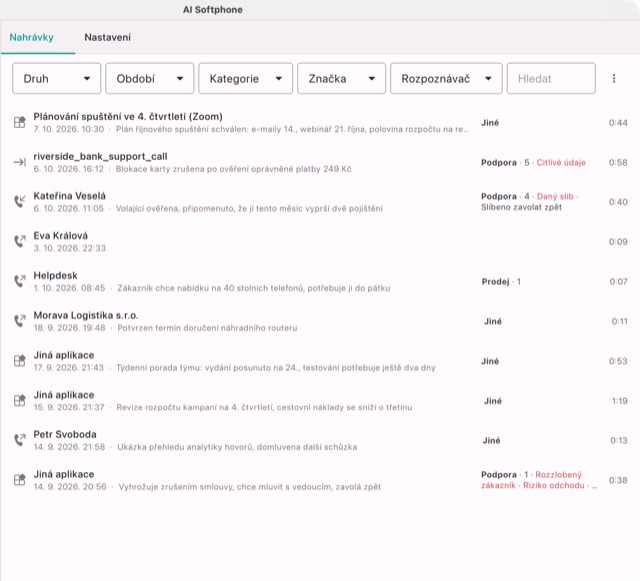640x581 pixels.
Task: Click the app recording icon for Plánování spuštění
Action: (20, 122)
